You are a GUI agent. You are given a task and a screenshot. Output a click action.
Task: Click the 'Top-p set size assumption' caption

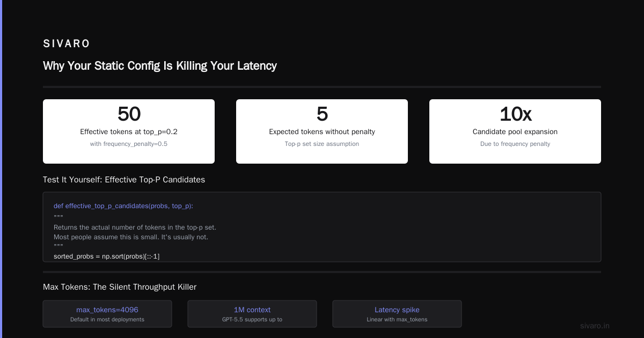(x=322, y=144)
